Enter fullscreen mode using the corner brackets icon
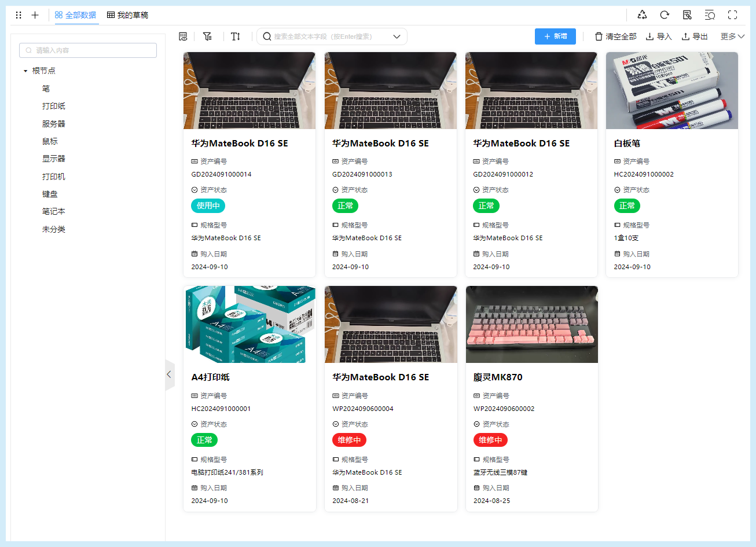This screenshot has height=547, width=756. tap(732, 15)
